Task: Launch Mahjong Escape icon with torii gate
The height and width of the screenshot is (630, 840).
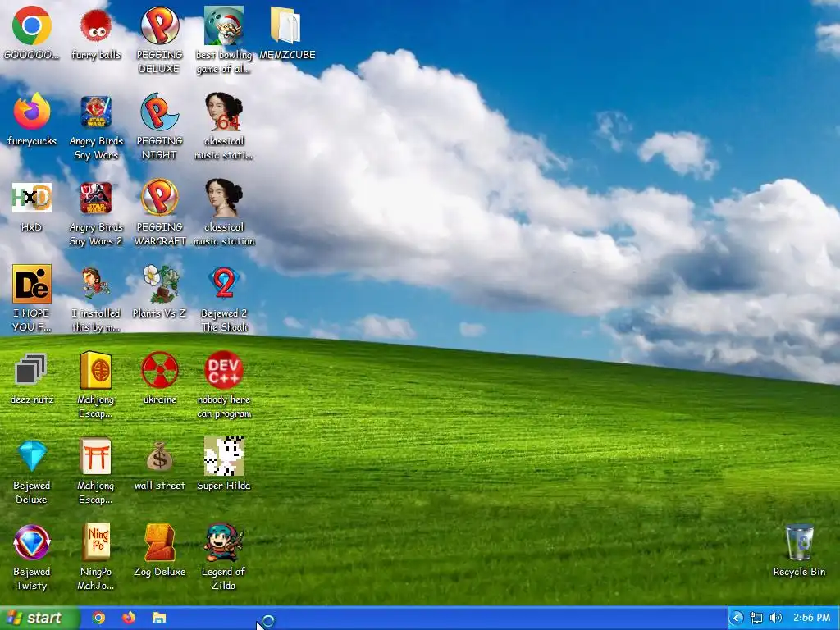Action: (x=96, y=456)
